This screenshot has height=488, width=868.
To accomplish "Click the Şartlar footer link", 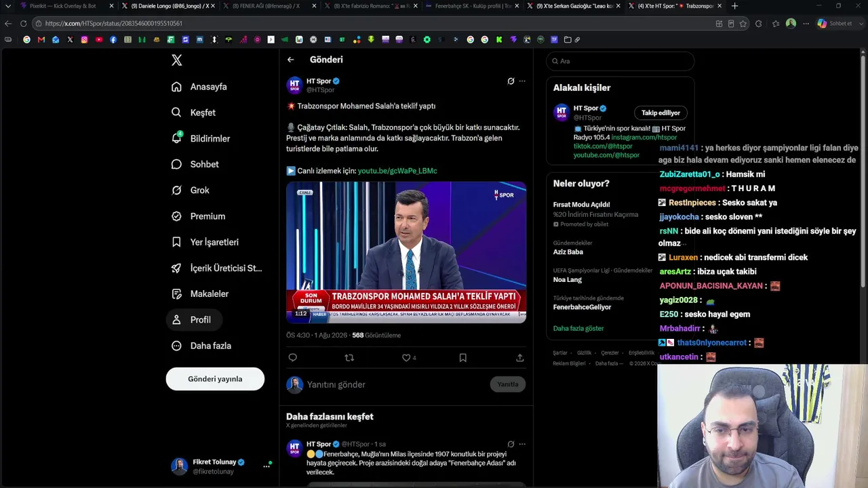I will point(560,352).
